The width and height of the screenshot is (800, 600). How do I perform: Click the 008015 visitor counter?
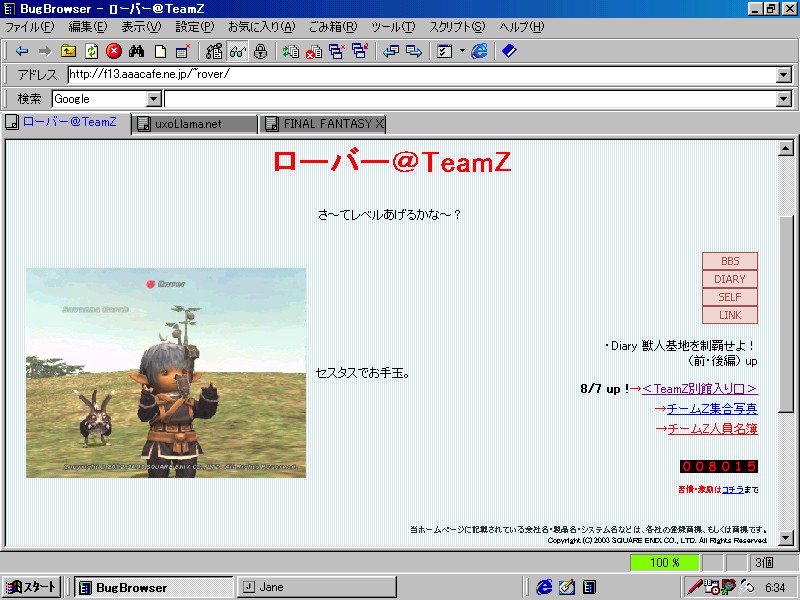[719, 466]
